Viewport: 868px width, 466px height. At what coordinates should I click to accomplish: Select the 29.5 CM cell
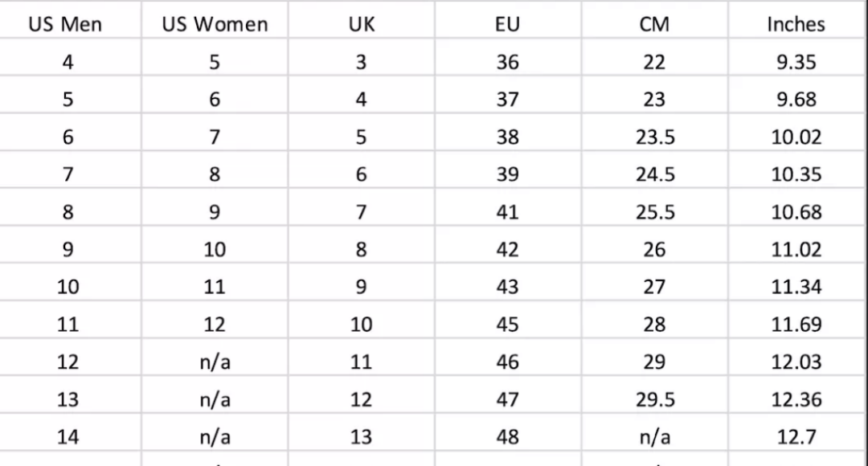click(x=654, y=399)
